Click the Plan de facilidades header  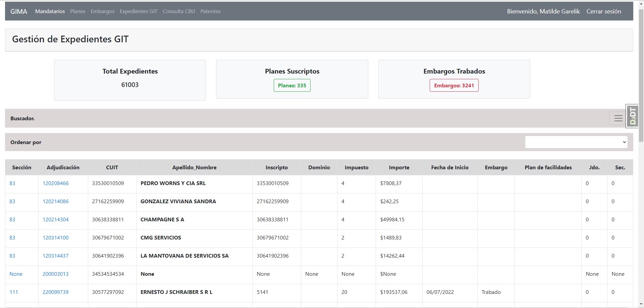point(548,167)
